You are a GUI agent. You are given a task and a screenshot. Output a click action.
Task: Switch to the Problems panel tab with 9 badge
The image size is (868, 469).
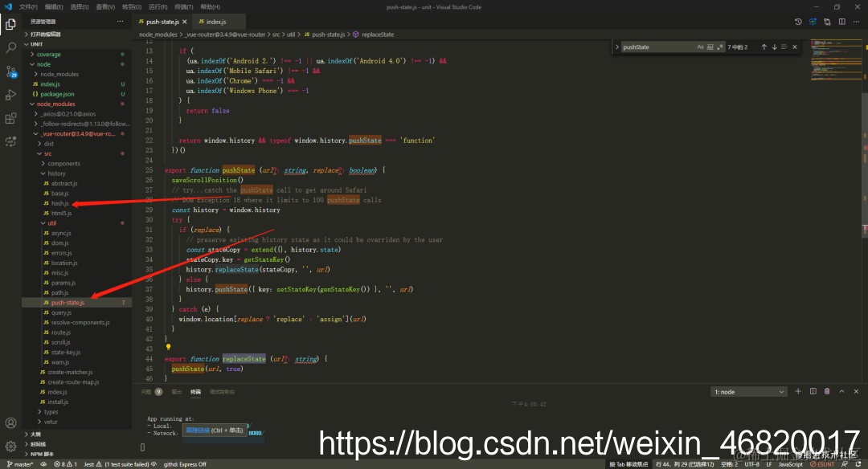pos(152,392)
